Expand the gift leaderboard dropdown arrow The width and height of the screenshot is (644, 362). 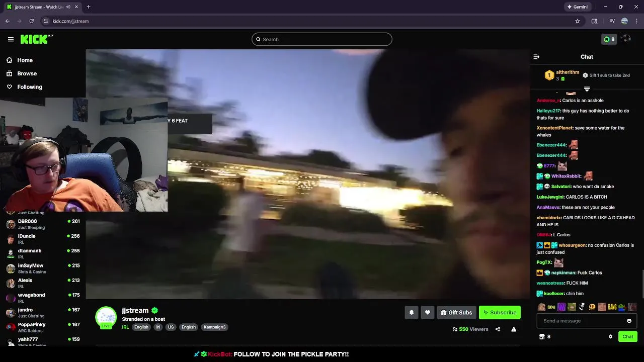tap(587, 89)
